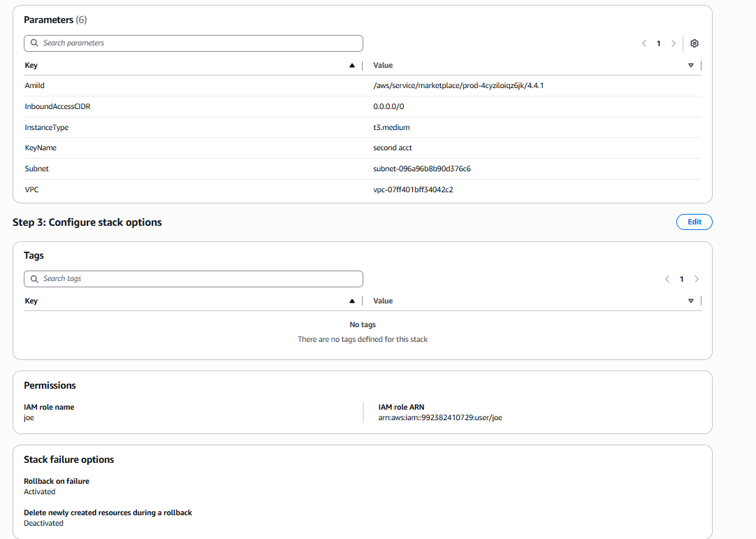This screenshot has height=539, width=756.
Task: Click Edit for Step 3 stack options
Action: click(x=694, y=222)
